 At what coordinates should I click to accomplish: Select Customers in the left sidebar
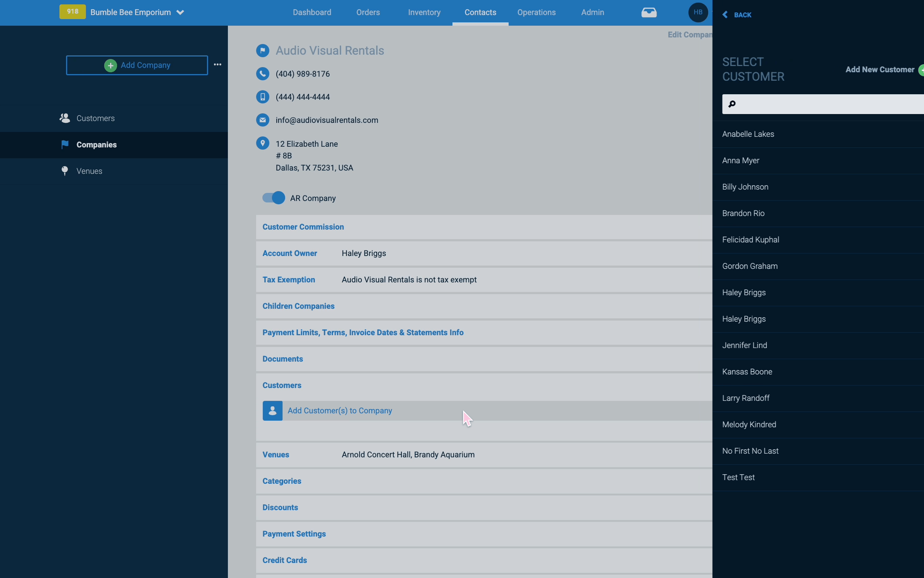[114, 118]
